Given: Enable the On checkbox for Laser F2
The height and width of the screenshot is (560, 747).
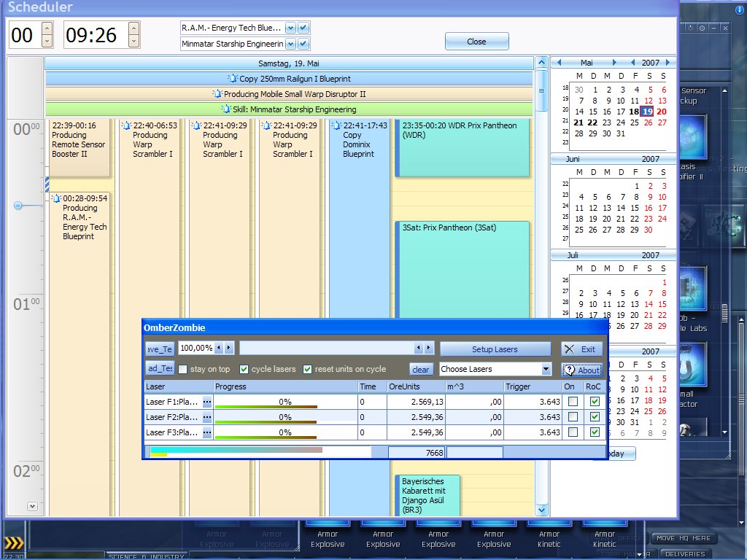Looking at the screenshot, I should tap(573, 416).
